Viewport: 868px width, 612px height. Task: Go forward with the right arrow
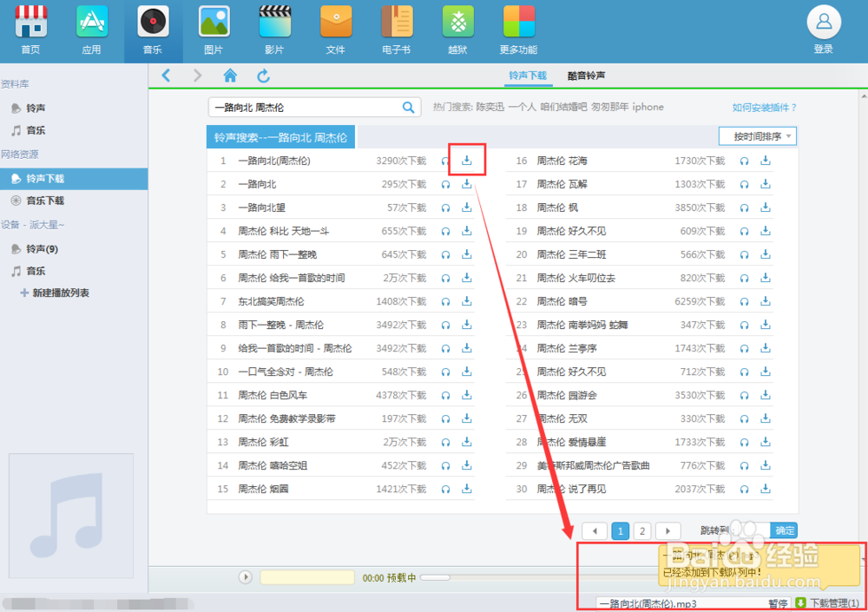point(197,76)
